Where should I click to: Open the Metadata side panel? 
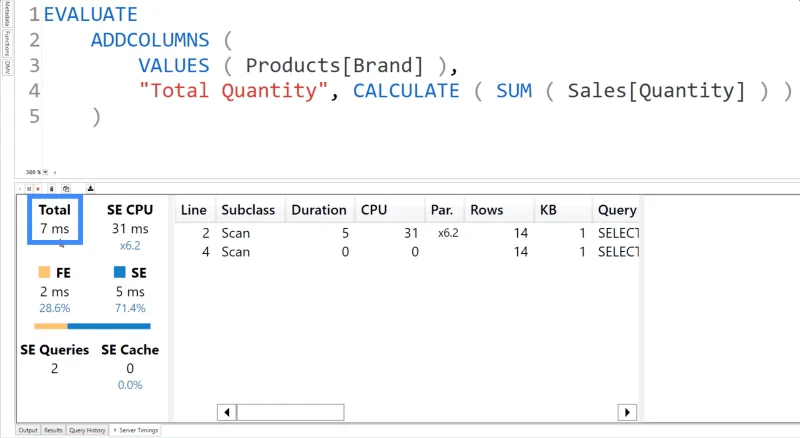7,14
